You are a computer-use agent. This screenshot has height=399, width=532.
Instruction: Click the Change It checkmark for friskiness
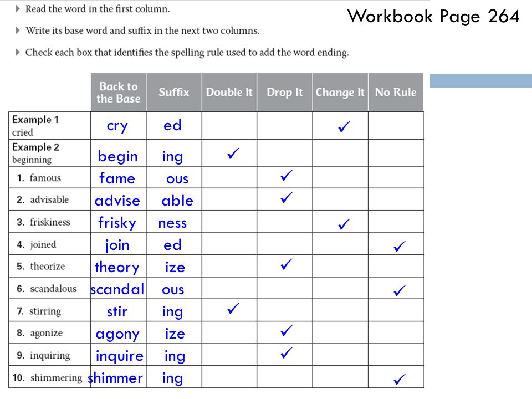coord(344,224)
